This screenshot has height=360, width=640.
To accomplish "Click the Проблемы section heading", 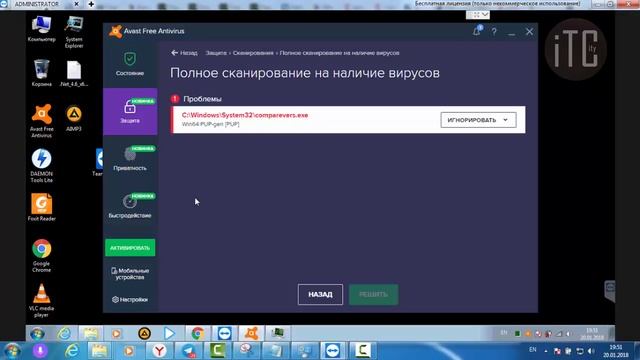I will pyautogui.click(x=202, y=99).
